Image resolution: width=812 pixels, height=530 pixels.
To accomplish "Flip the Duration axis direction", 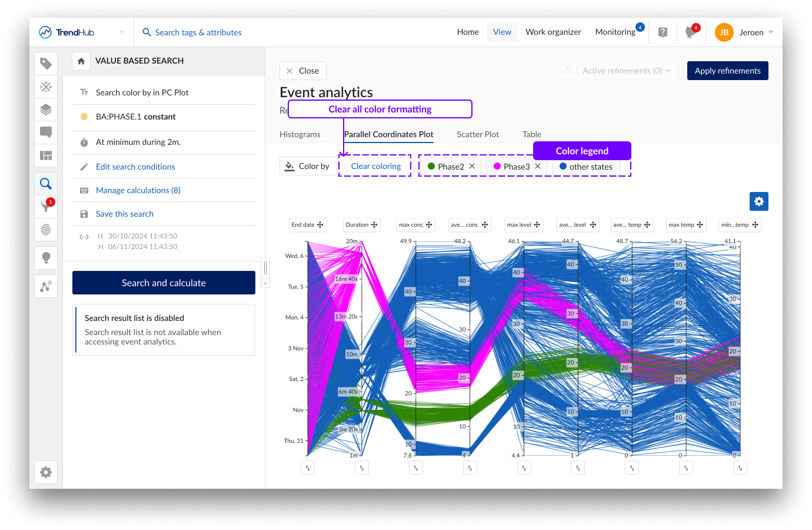I will [x=362, y=468].
